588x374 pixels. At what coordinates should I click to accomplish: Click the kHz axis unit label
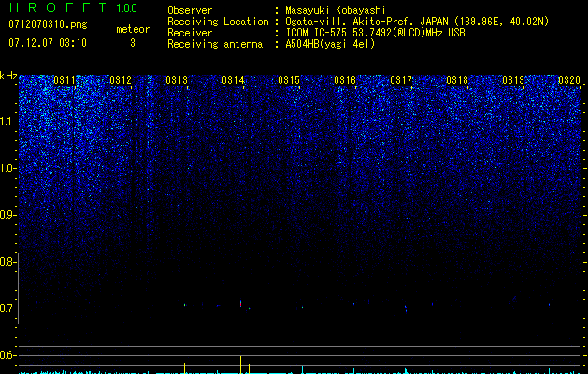tap(8, 76)
